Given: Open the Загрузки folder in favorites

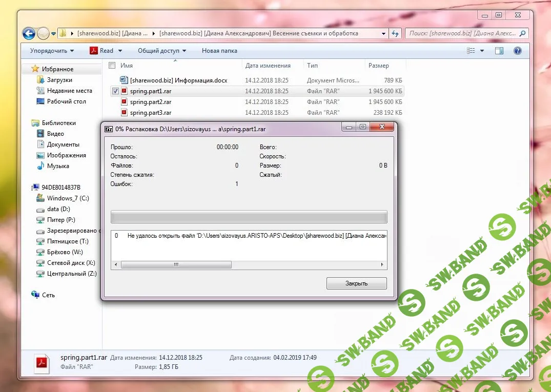Looking at the screenshot, I should click(x=59, y=80).
